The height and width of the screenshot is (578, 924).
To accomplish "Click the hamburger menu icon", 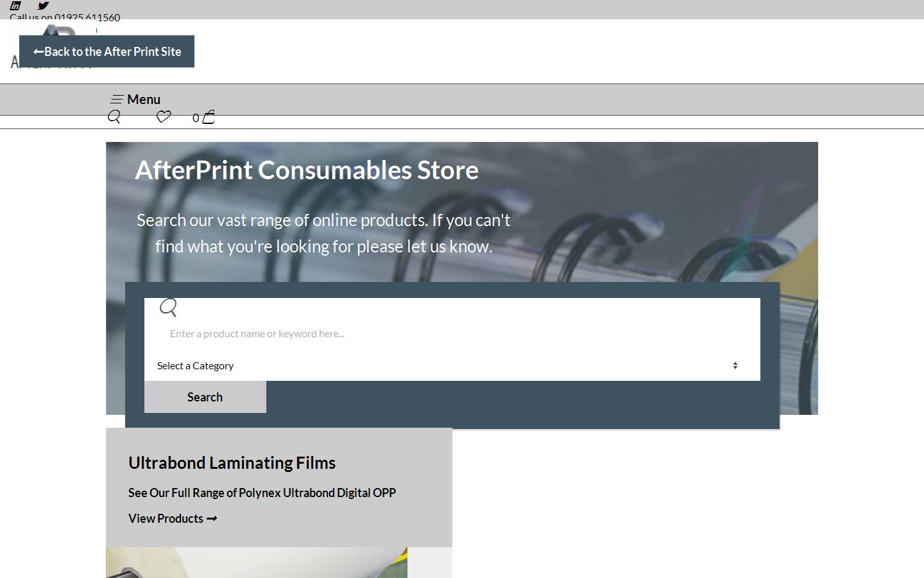I will (117, 99).
